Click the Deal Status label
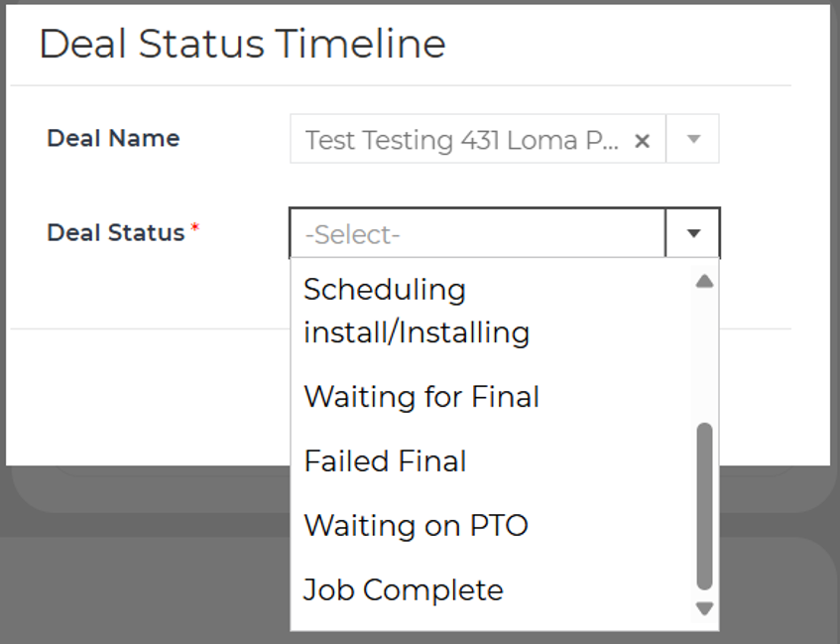The image size is (840, 644). pyautogui.click(x=116, y=233)
